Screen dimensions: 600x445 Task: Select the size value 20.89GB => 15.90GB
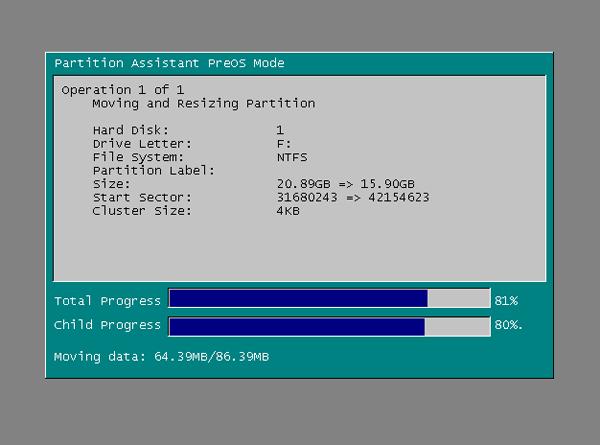(345, 184)
